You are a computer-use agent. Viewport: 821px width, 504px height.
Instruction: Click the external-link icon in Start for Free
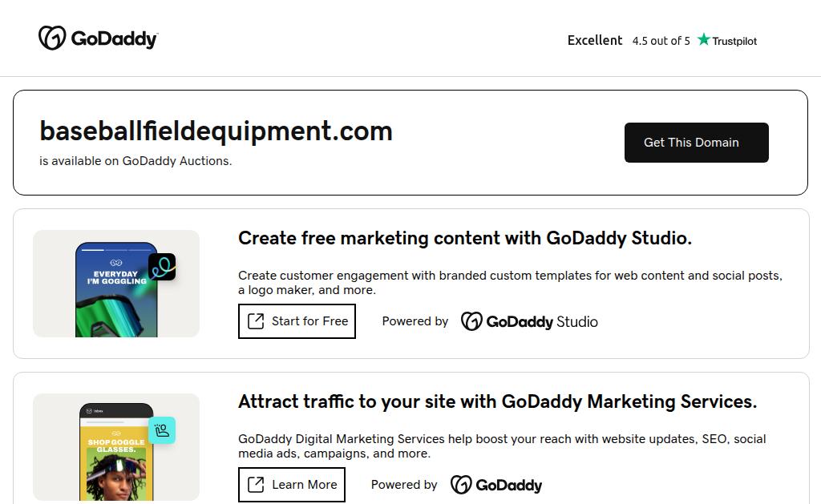(256, 321)
